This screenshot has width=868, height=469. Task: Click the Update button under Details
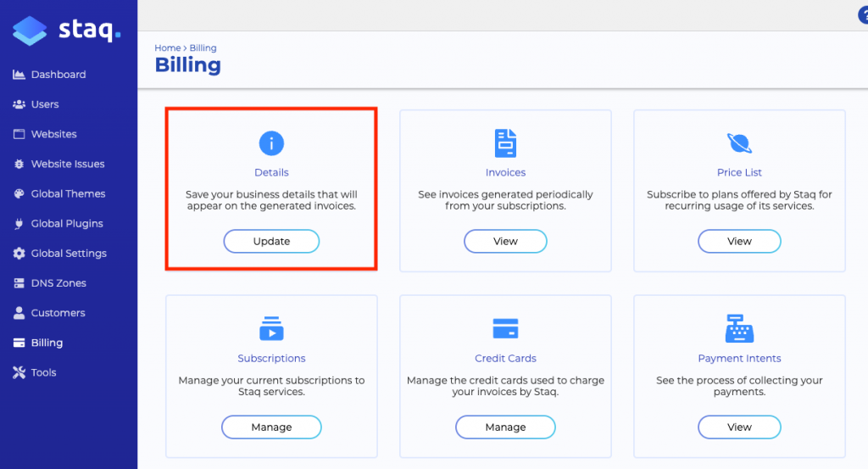click(271, 242)
